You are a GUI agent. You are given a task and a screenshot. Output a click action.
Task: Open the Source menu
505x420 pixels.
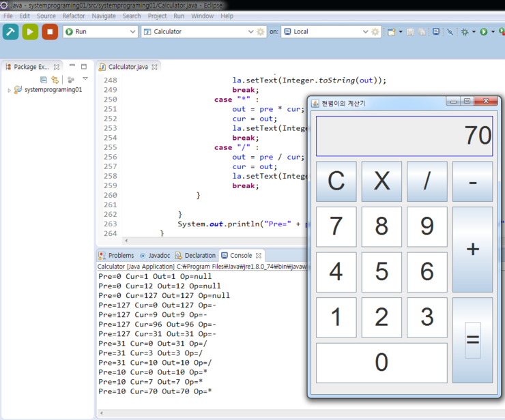(46, 16)
